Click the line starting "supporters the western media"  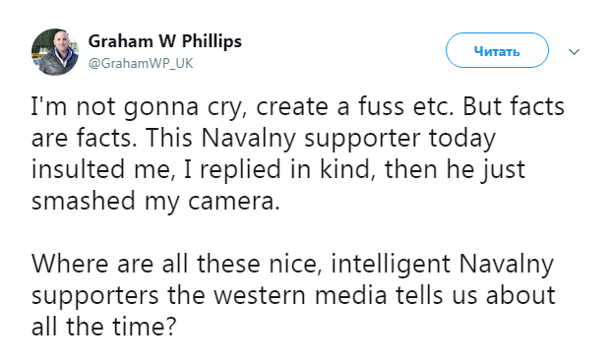293,296
